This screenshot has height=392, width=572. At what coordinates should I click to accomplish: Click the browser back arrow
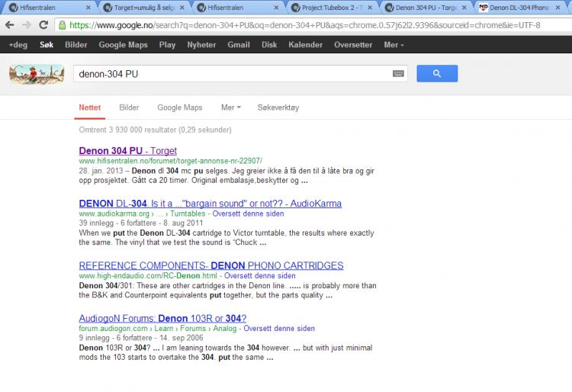point(10,25)
